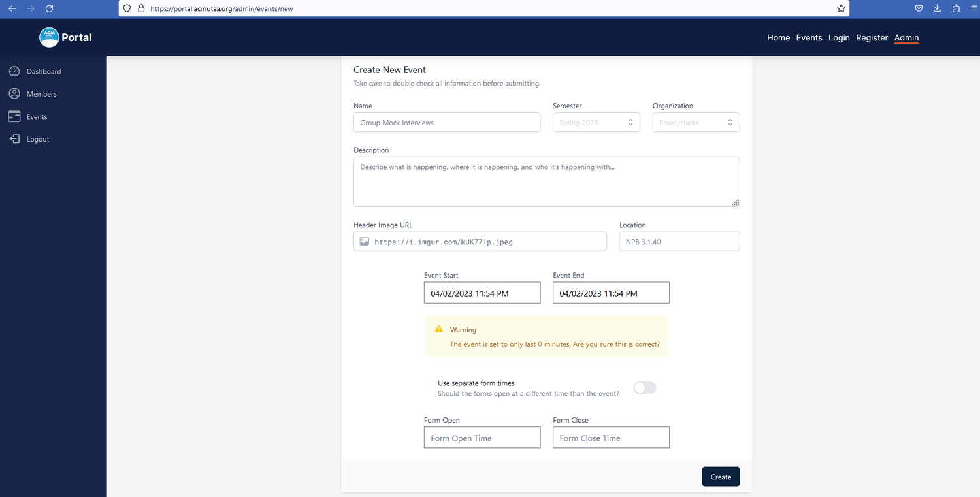Go to Events label in sidebar
The height and width of the screenshot is (497, 980).
37,116
